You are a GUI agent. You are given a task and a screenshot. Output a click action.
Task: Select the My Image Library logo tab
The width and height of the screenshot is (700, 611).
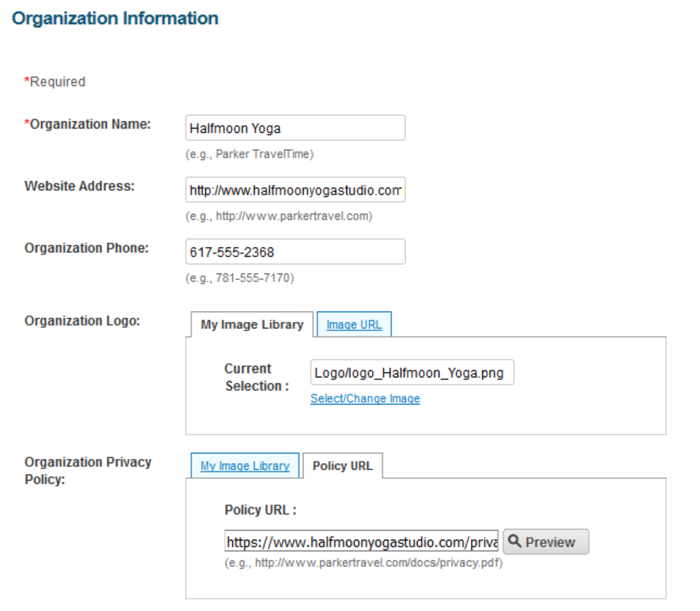tap(252, 324)
